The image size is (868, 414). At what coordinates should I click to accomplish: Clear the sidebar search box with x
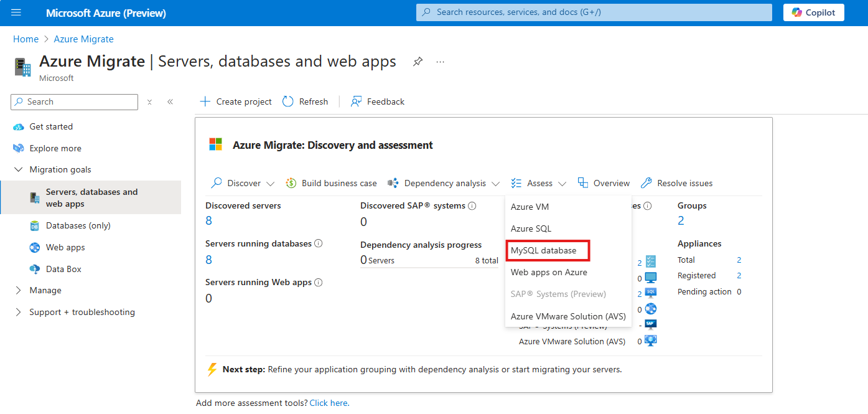click(149, 101)
